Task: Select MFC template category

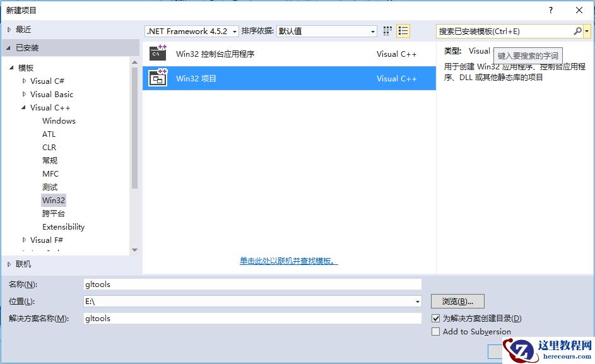Action: 50,174
